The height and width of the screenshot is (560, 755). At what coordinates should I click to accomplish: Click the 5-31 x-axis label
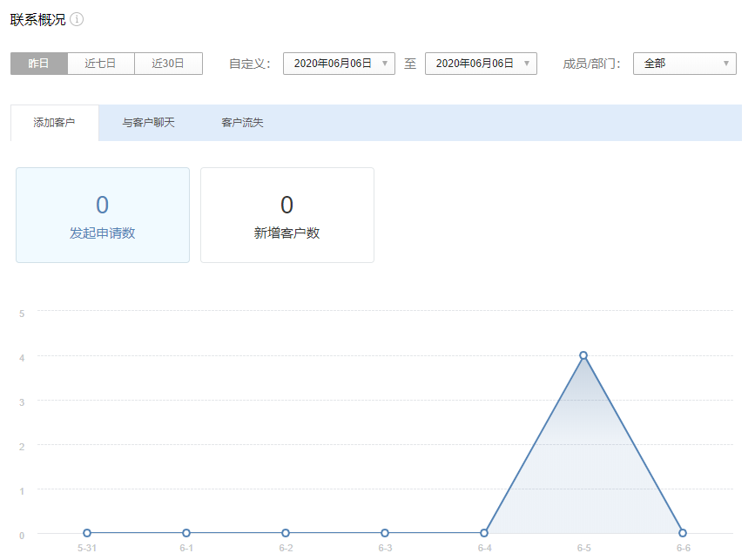coord(87,548)
